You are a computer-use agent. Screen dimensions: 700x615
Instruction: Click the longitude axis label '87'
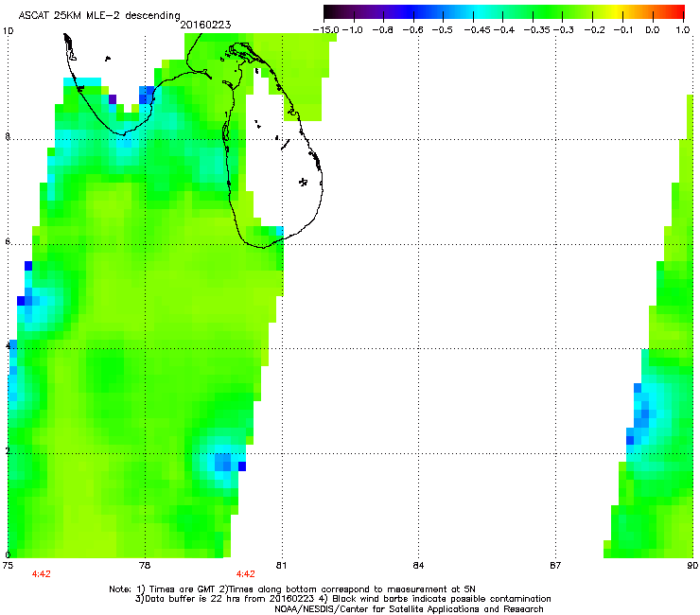point(555,566)
